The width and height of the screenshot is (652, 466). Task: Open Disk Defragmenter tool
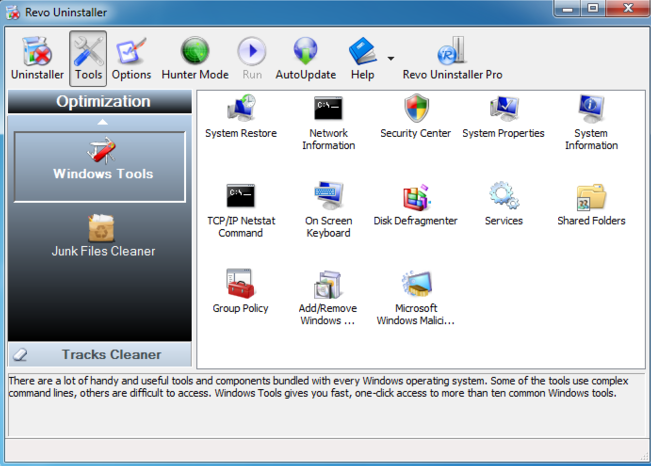(x=416, y=205)
